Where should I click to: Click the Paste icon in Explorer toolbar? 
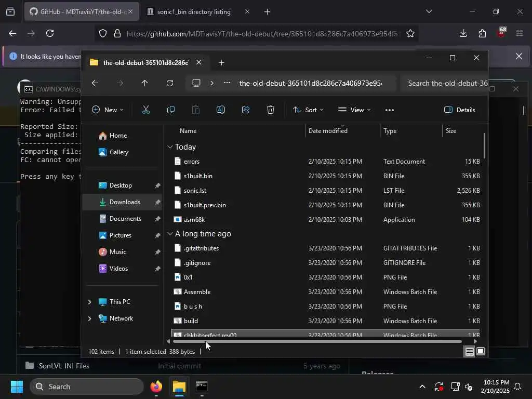point(196,110)
